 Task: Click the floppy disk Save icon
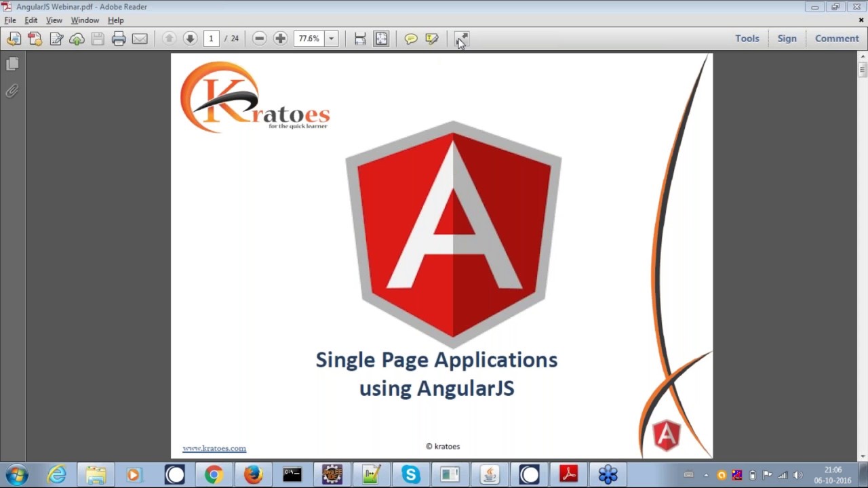(x=98, y=39)
